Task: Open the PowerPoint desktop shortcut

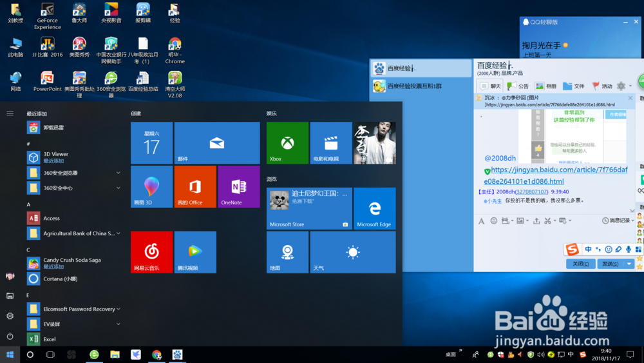Action: [x=47, y=81]
